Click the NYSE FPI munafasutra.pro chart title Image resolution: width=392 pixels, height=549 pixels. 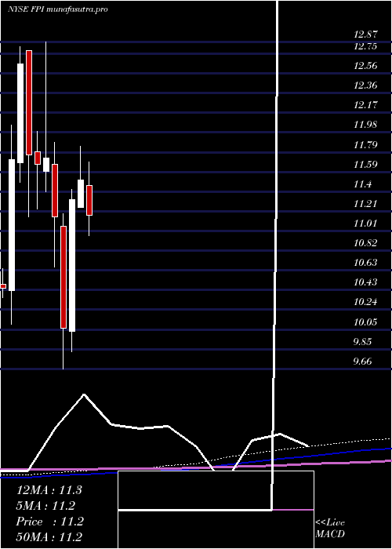57,9
